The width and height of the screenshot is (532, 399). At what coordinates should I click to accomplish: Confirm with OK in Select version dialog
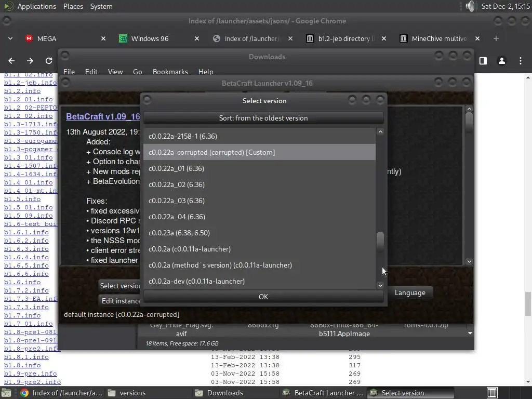(x=263, y=297)
